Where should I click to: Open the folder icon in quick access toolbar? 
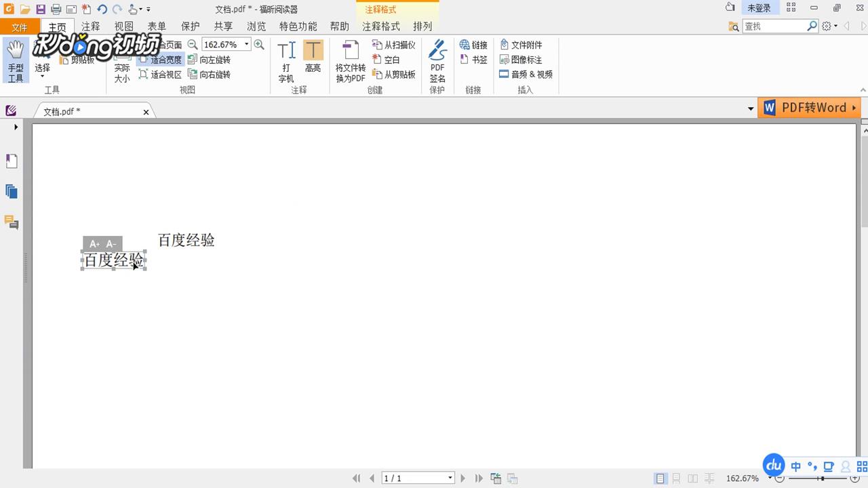click(25, 9)
